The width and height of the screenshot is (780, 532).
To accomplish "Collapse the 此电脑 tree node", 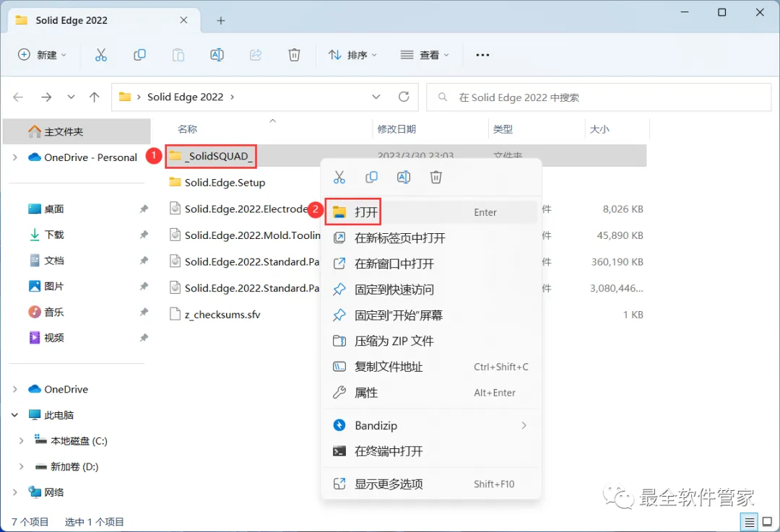I will coord(15,415).
